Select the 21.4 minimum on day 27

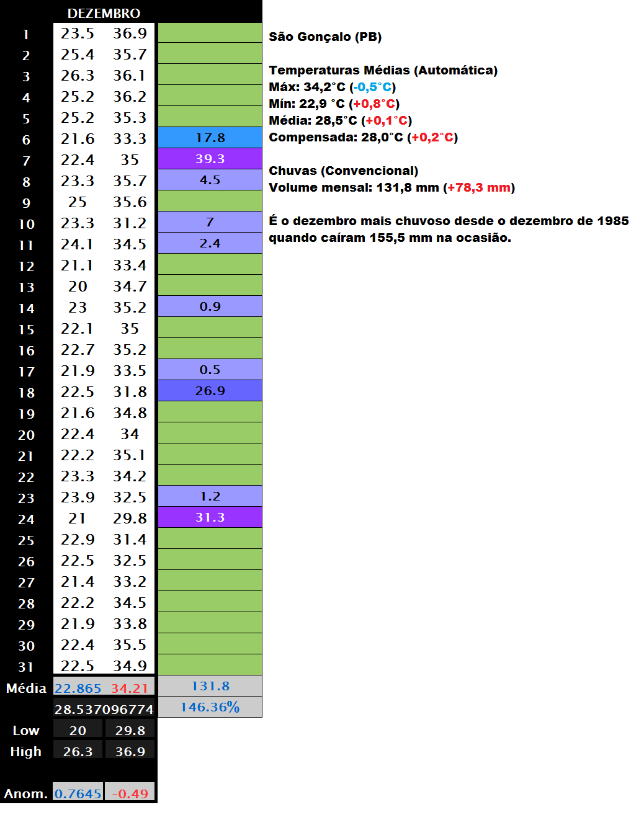(78, 581)
